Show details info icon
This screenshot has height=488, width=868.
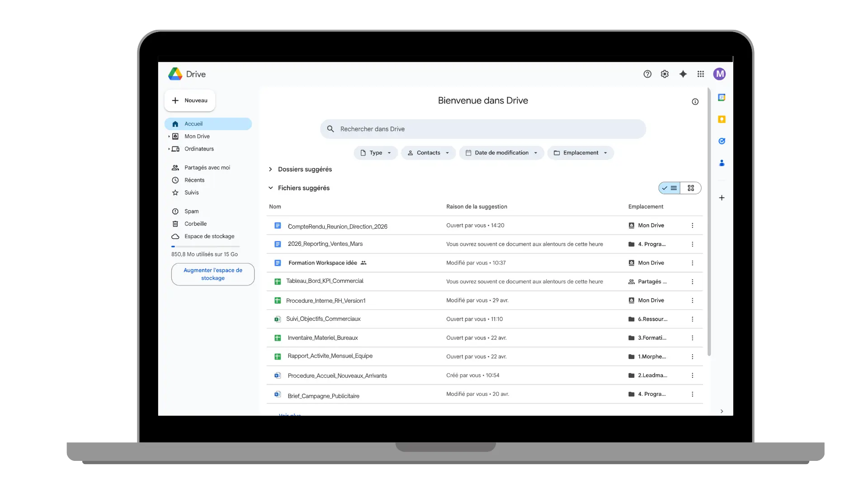(695, 102)
